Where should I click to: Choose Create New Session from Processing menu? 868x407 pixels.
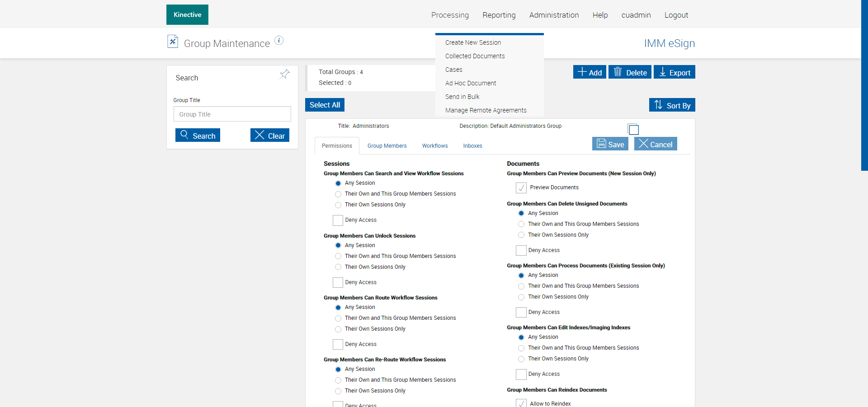tap(473, 42)
